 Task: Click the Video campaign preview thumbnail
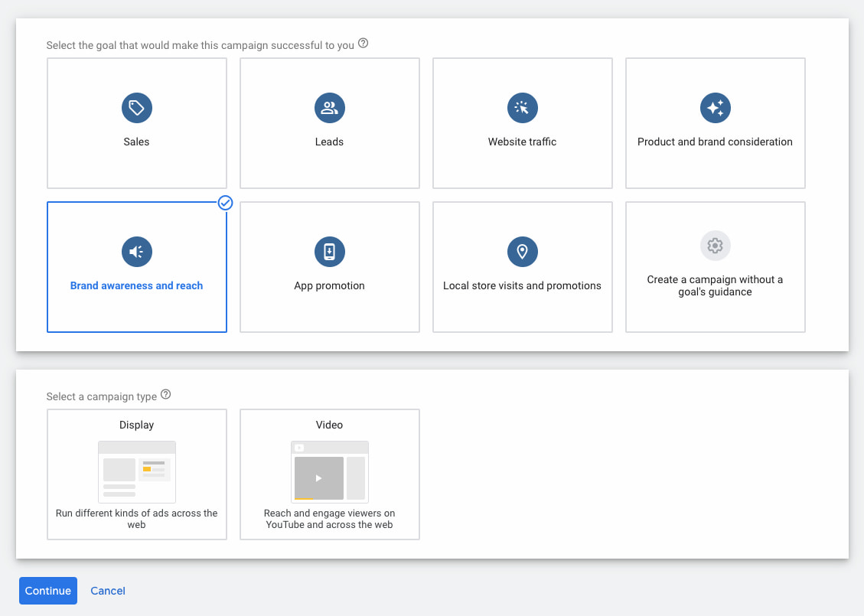click(330, 471)
